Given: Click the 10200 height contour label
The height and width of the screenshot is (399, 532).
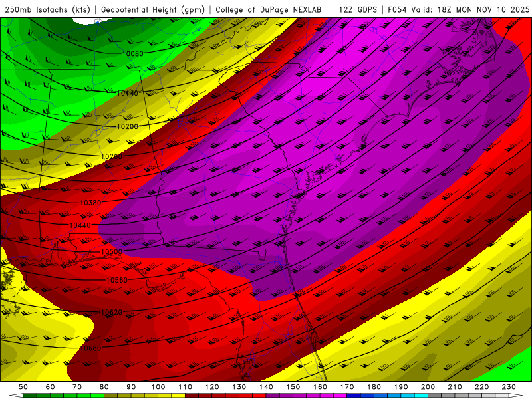Looking at the screenshot, I should pos(128,126).
